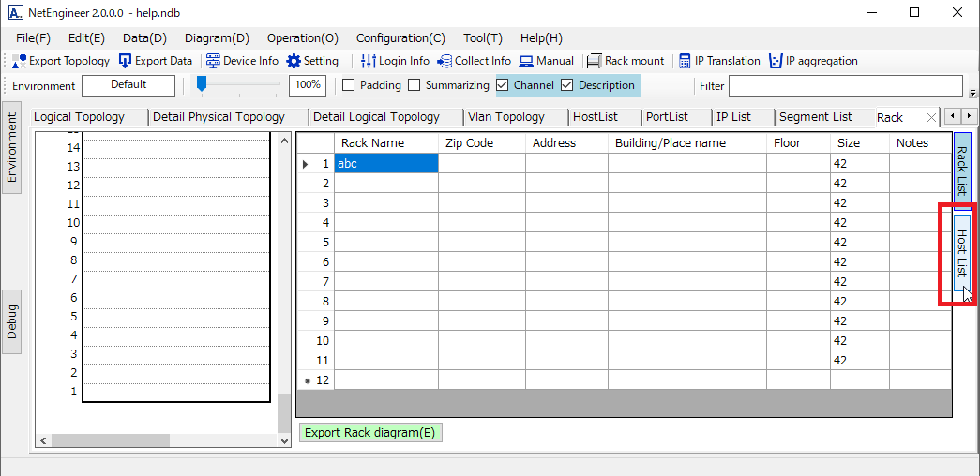Open the Rack mount tool
The image size is (980, 476).
click(x=594, y=61)
